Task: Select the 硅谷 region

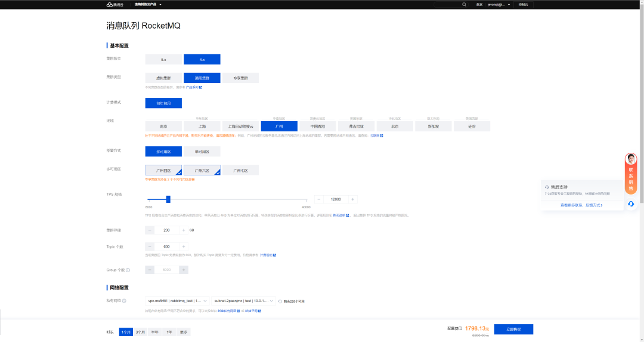Action: (472, 126)
